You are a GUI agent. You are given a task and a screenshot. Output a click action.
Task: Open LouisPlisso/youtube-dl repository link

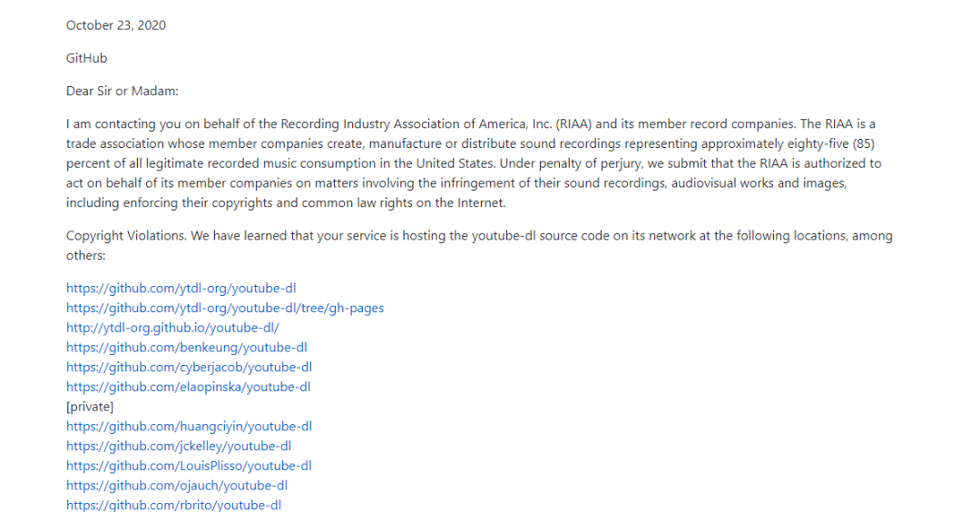tap(189, 466)
